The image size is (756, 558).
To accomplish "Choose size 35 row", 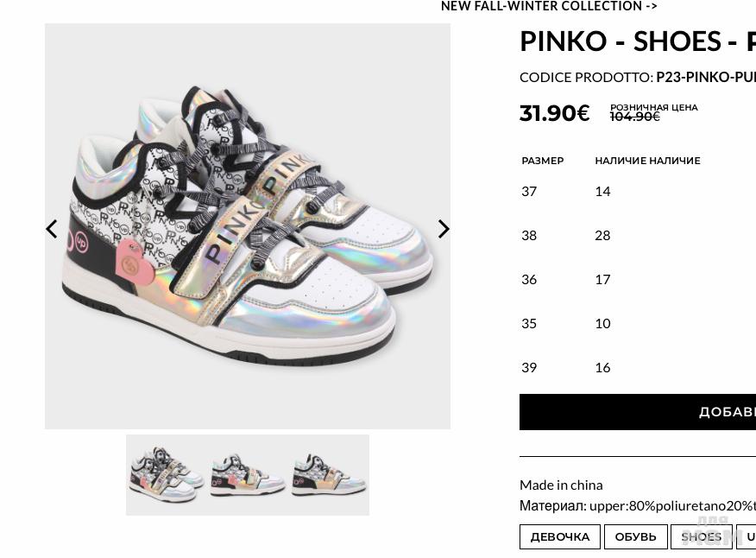I will click(x=638, y=323).
